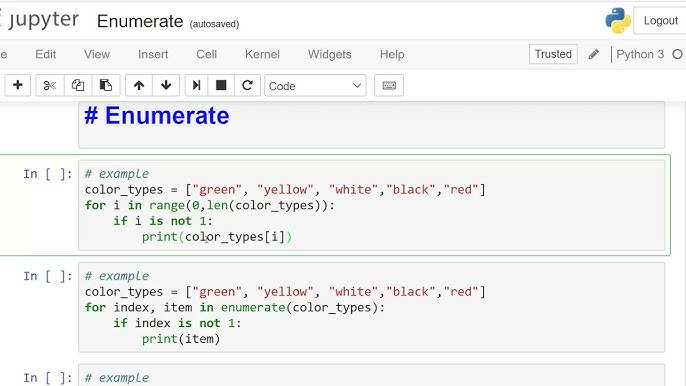Restart the kernel with the circular arrow

pos(247,85)
